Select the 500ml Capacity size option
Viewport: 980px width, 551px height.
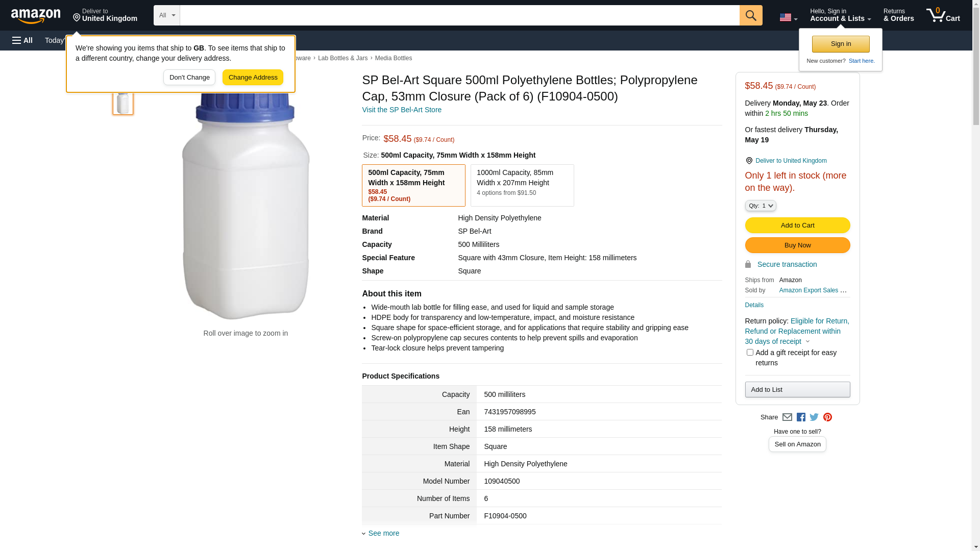(413, 185)
